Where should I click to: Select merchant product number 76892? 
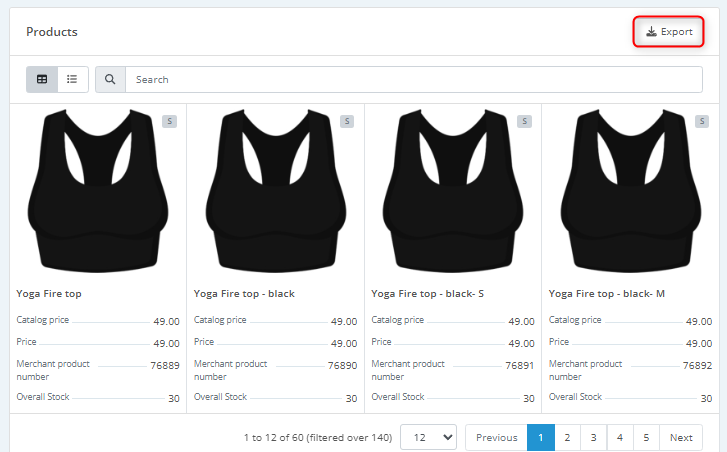[x=697, y=366]
